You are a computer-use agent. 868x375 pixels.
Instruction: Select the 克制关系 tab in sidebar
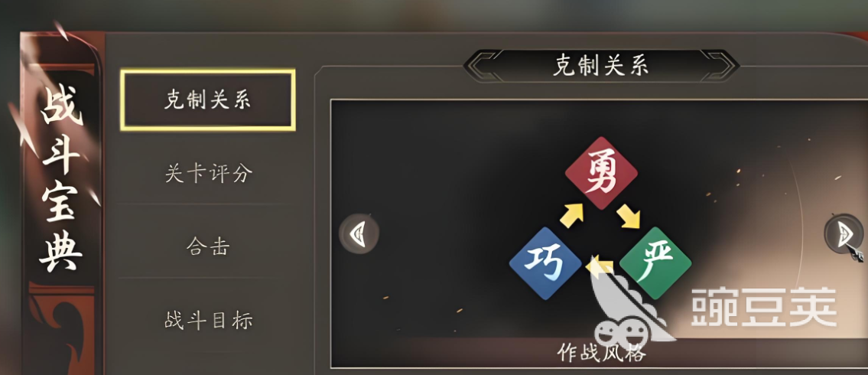pos(207,99)
